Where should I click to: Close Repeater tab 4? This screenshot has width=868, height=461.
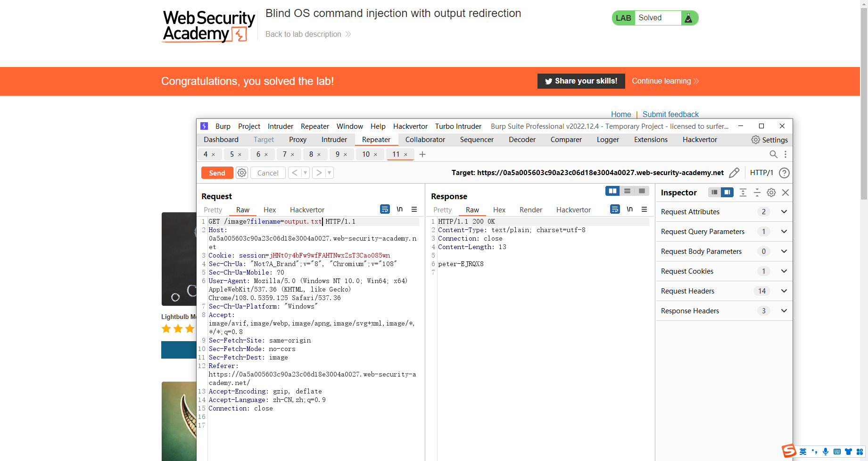click(x=213, y=154)
